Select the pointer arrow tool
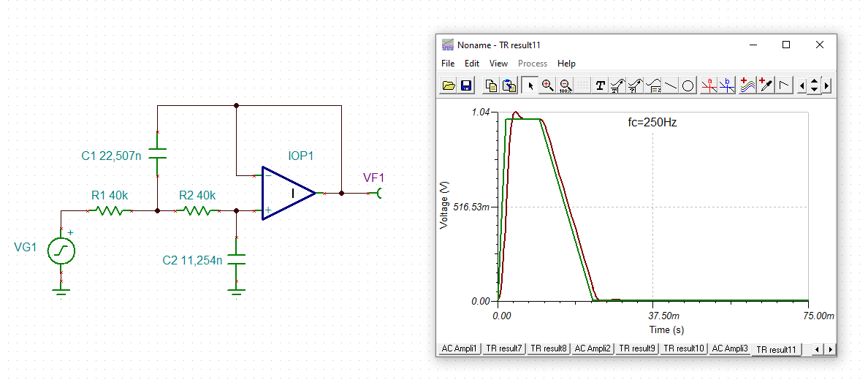This screenshot has width=868, height=385. [530, 85]
